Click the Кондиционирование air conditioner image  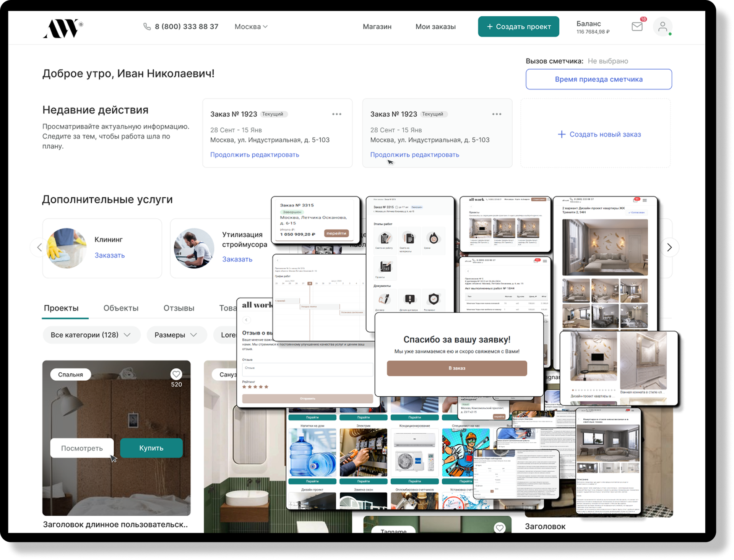click(415, 453)
